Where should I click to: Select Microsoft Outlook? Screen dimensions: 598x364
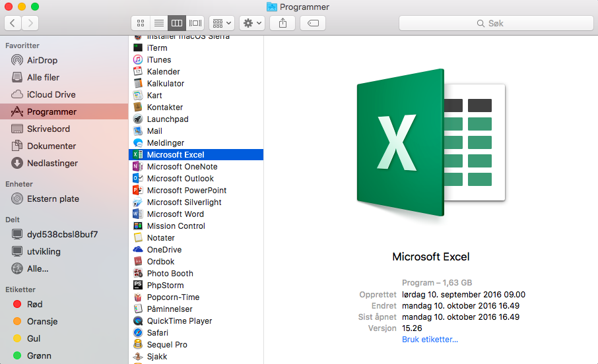coord(196,179)
